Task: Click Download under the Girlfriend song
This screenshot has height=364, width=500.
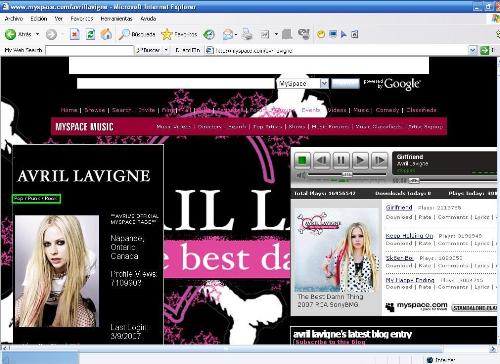Action: click(399, 217)
